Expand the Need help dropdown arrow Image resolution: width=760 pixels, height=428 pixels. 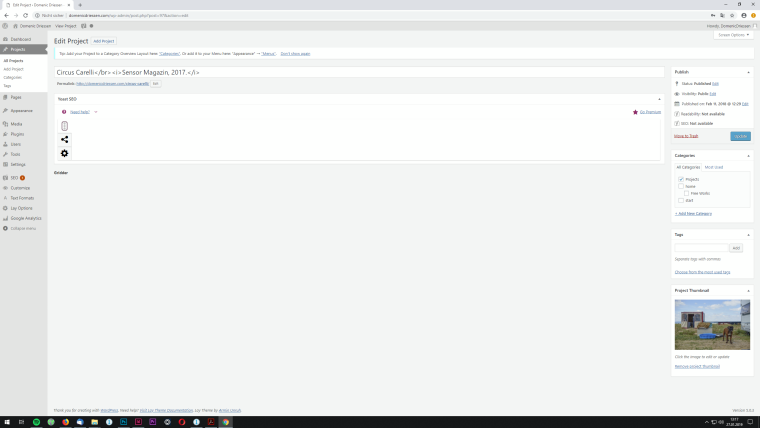(96, 112)
